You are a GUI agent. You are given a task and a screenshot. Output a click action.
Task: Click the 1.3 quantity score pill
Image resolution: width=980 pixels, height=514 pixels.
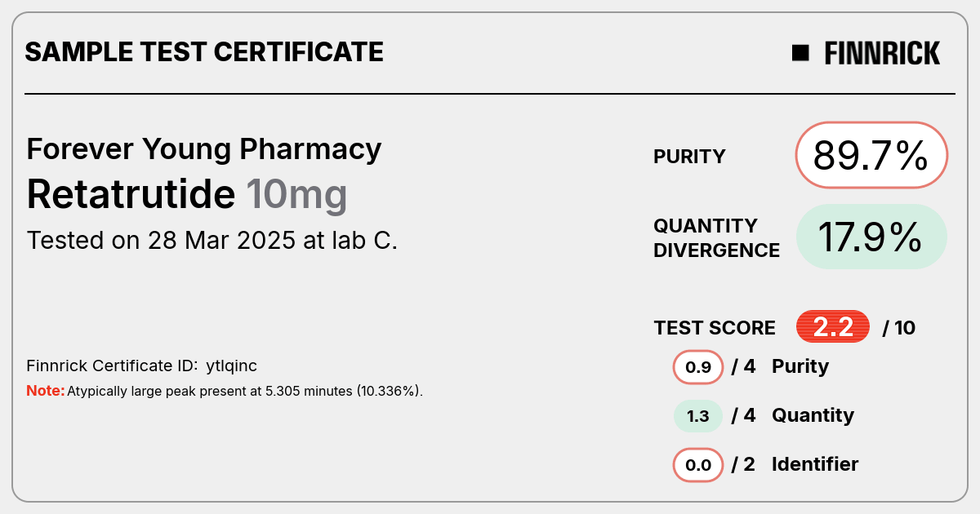(x=698, y=416)
